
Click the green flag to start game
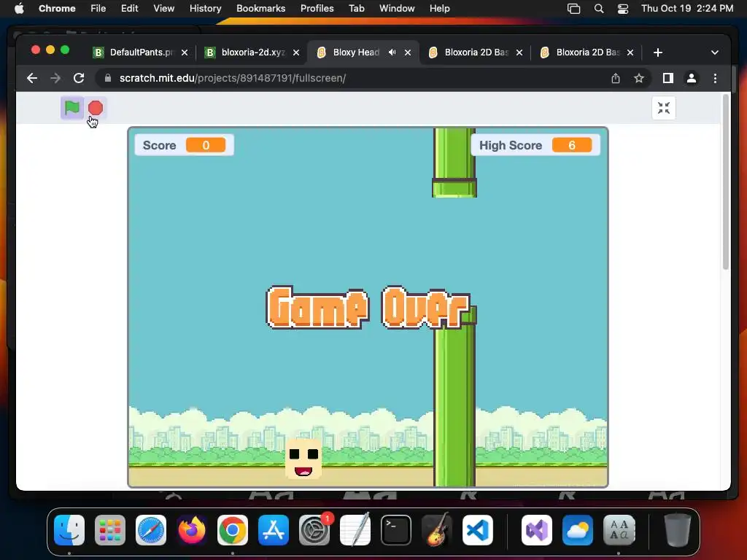pos(72,108)
